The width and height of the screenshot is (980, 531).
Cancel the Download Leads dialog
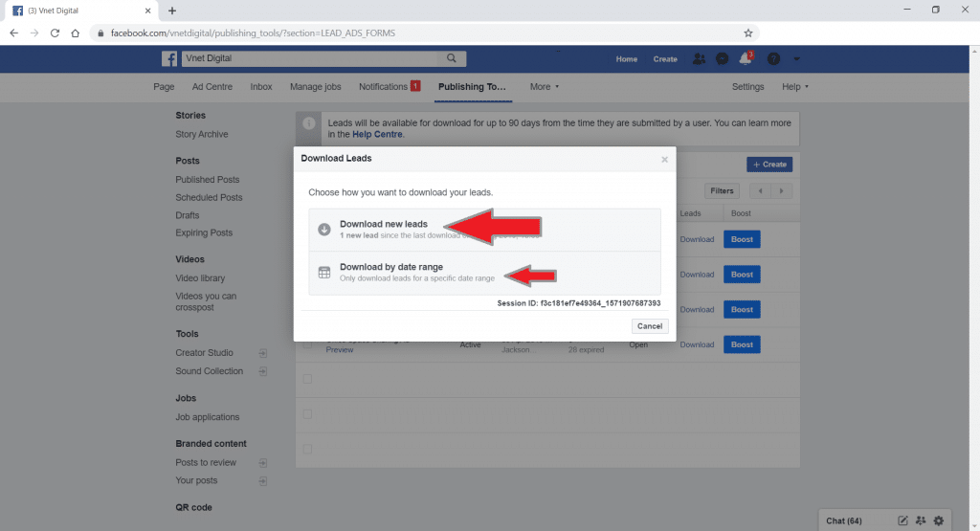point(650,326)
